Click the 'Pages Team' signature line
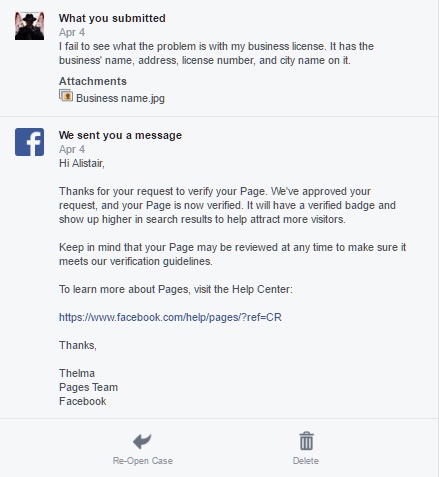439x477 pixels. click(x=88, y=387)
